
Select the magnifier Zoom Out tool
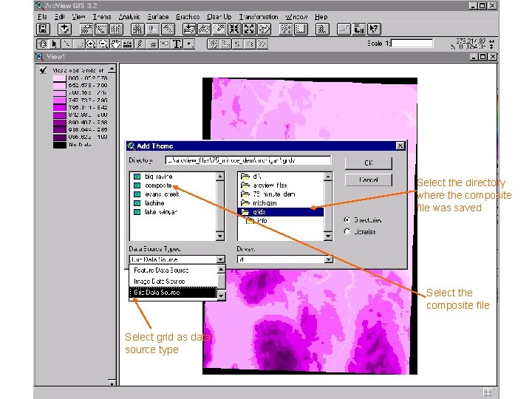pos(103,44)
